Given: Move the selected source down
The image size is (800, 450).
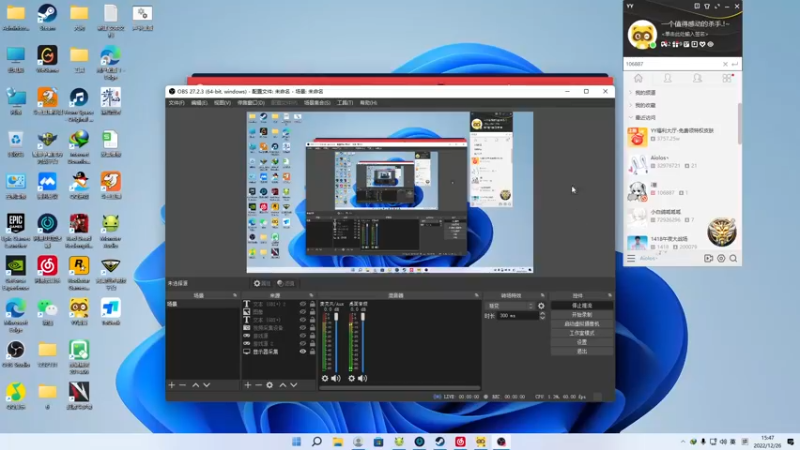Looking at the screenshot, I should click(x=294, y=385).
